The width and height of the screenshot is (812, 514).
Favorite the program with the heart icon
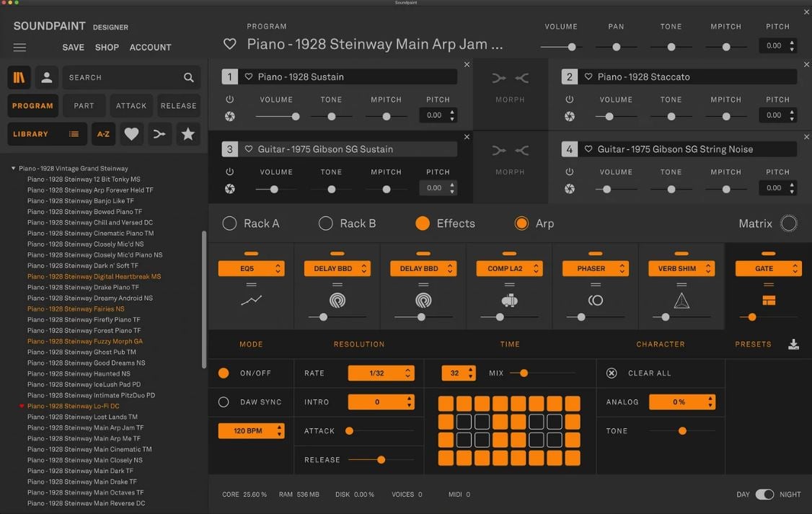(x=230, y=44)
